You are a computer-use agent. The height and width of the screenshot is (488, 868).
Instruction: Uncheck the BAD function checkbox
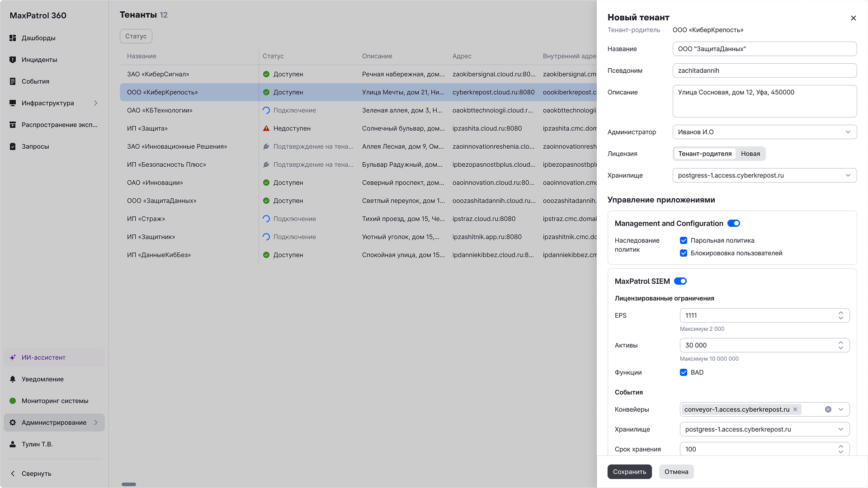pos(684,372)
